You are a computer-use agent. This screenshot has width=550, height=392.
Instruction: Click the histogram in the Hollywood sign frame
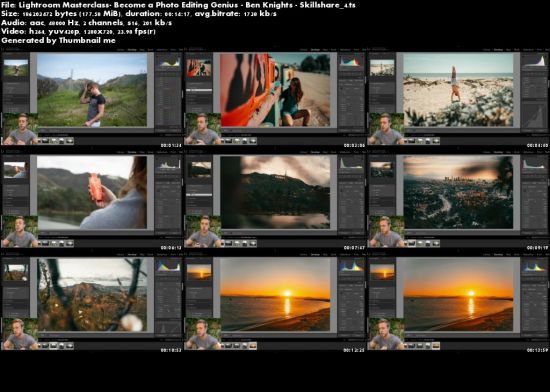tap(351, 164)
